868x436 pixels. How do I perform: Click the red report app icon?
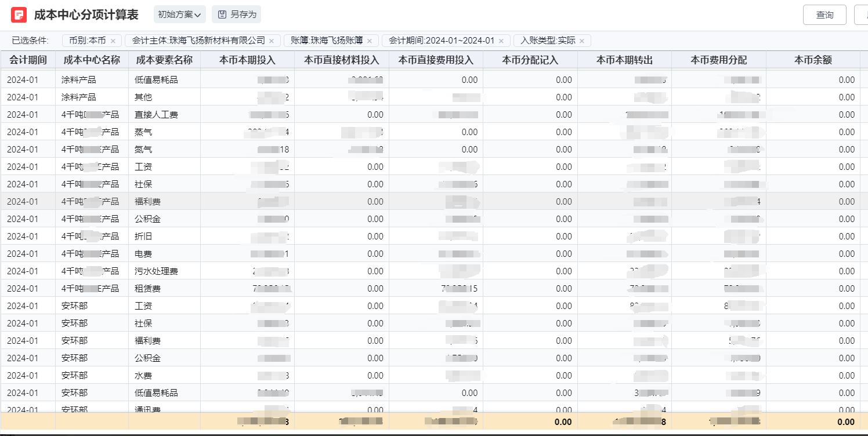click(19, 14)
